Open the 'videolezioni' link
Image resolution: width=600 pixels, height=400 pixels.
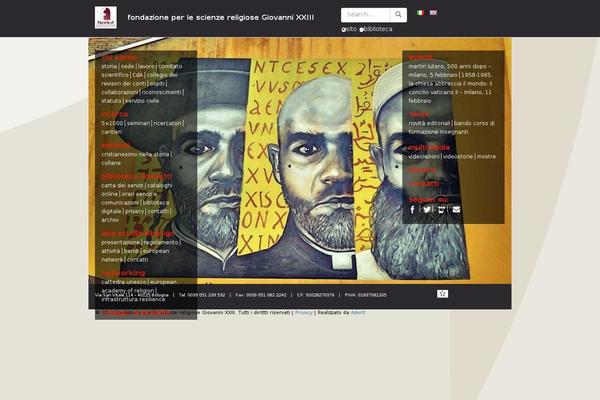(424, 157)
